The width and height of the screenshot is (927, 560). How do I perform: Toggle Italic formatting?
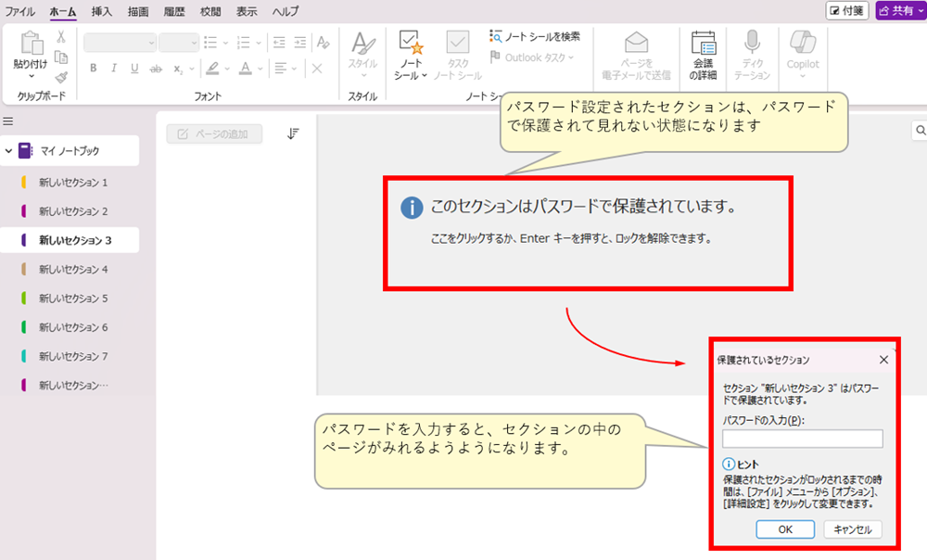[x=114, y=69]
